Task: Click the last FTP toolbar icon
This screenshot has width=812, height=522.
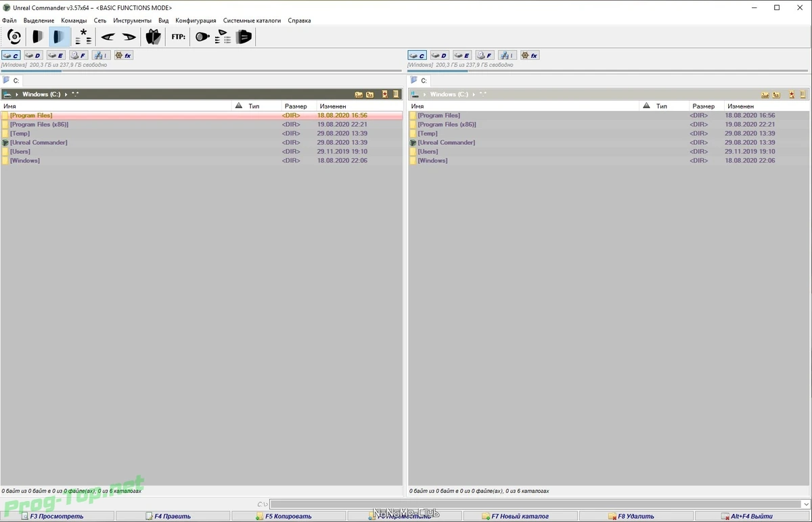Action: (x=244, y=37)
